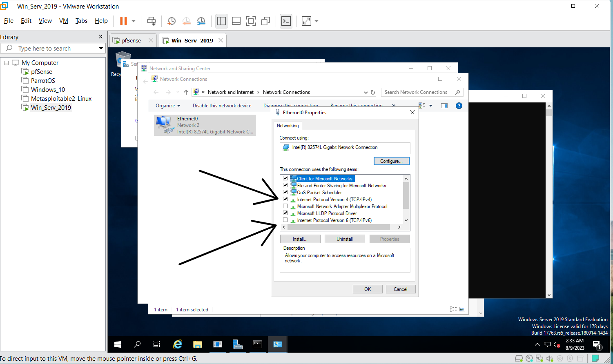Open the View menu
613x364 pixels.
tap(45, 21)
